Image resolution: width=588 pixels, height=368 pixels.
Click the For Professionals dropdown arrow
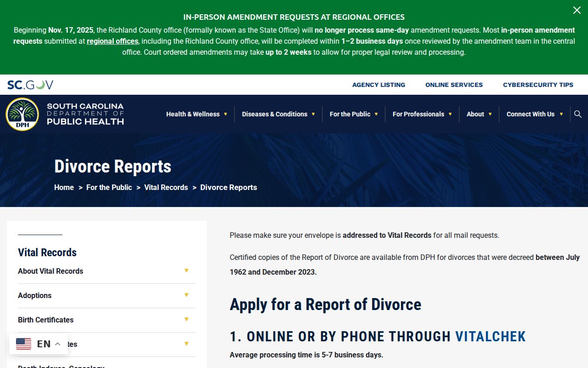coord(450,114)
